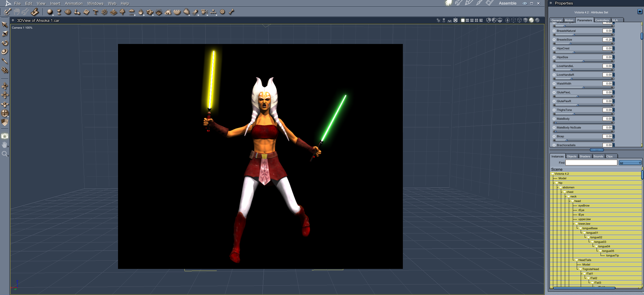Select the pan hand tool in left toolbar
Image resolution: width=644 pixels, height=295 pixels.
5,145
